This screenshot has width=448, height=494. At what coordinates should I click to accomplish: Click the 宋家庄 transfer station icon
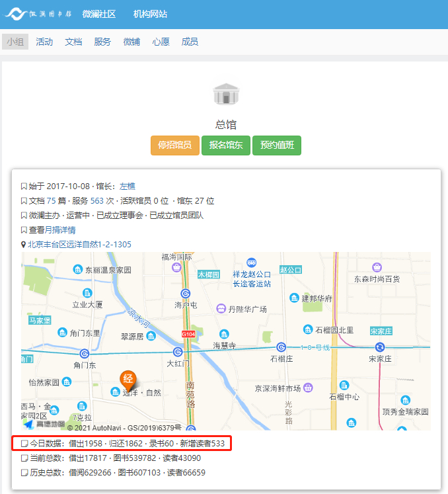(380, 347)
